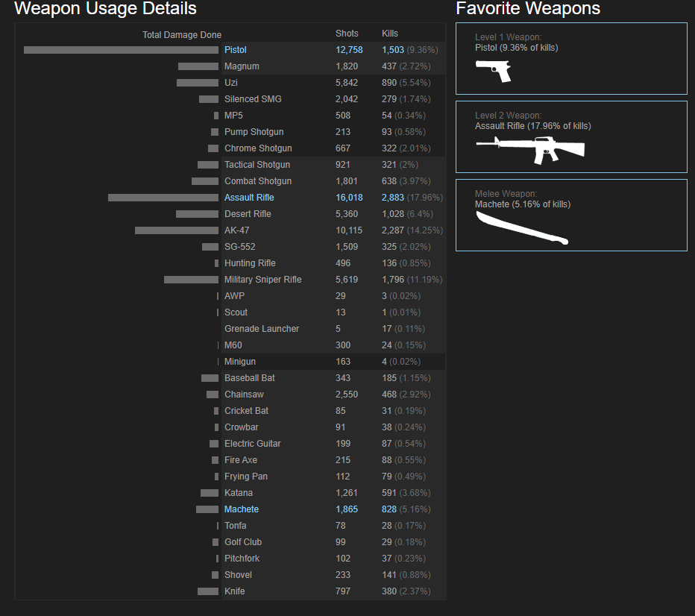Viewport: 695px width, 616px height.
Task: Open the Pistol weapon link
Action: (235, 50)
